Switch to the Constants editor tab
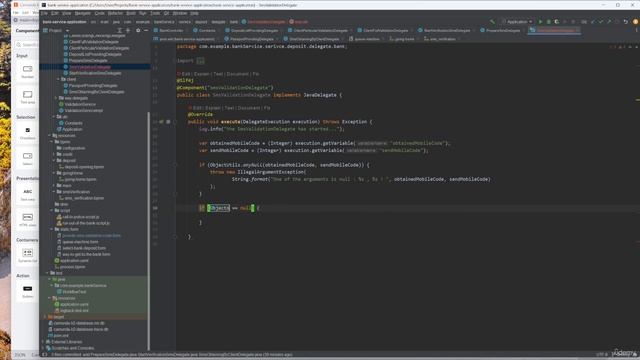This screenshot has height=360, width=640. coord(207,31)
